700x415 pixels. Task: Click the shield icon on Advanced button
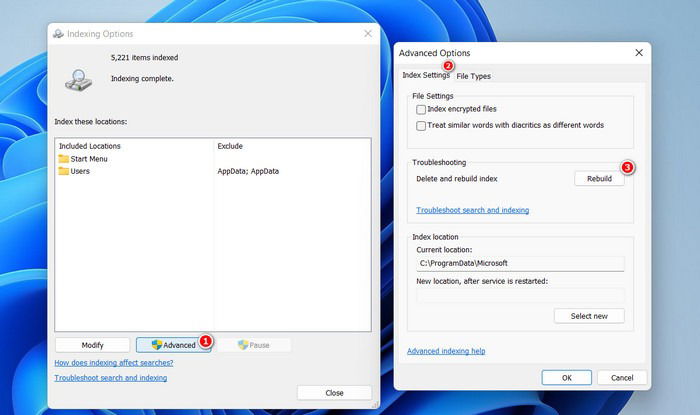(157, 345)
